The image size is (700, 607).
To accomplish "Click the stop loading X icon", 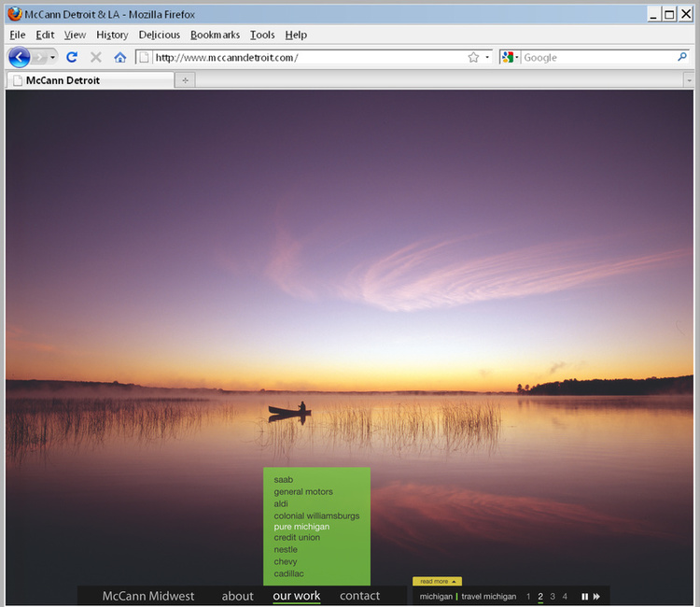I will click(x=95, y=57).
